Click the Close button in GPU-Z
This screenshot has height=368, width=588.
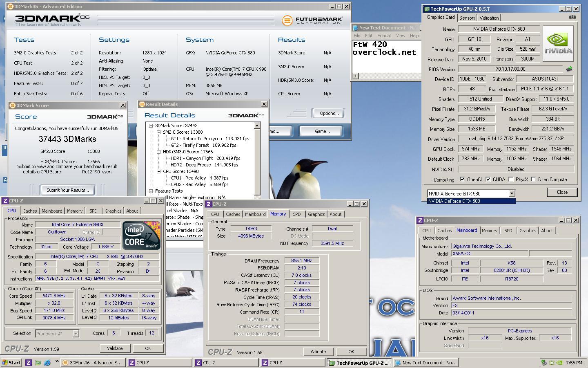pos(562,192)
